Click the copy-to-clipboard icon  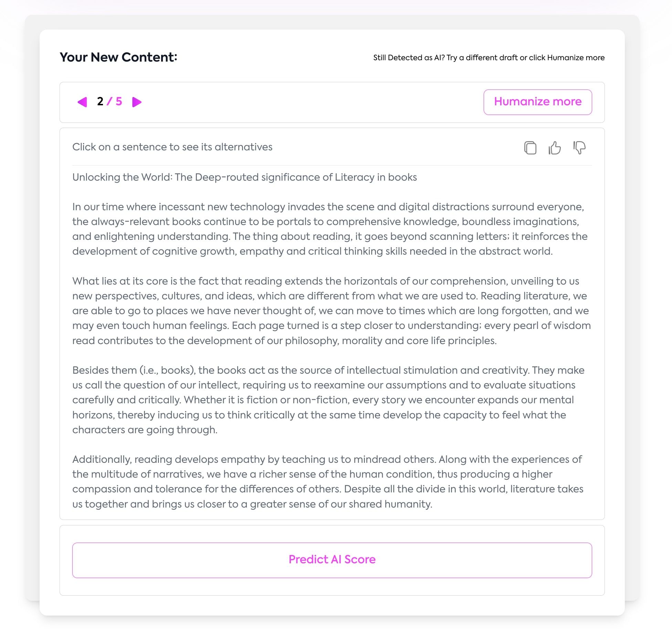point(530,148)
